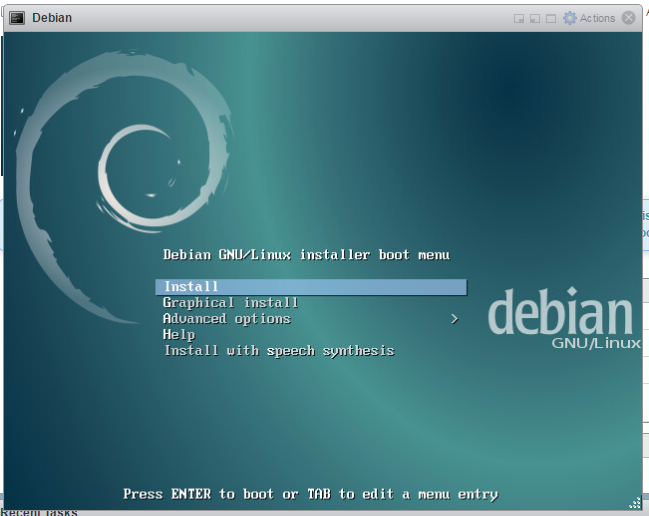This screenshot has height=516, width=649.
Task: Open the Actions gear menu
Action: (x=570, y=18)
